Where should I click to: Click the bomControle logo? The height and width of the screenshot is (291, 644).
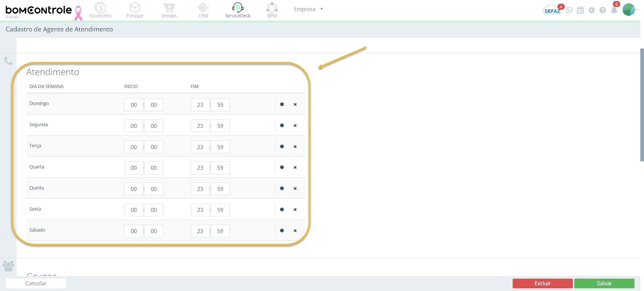point(39,10)
